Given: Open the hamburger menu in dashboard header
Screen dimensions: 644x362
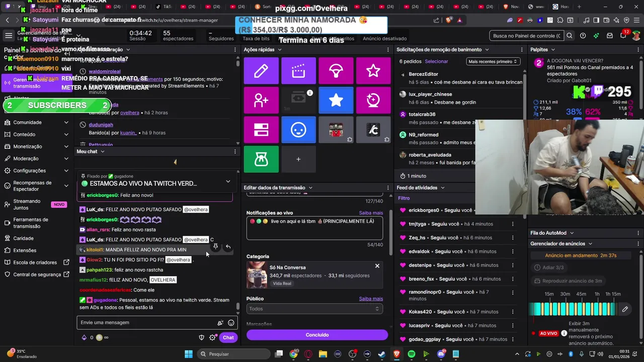Looking at the screenshot, I should pos(9,36).
